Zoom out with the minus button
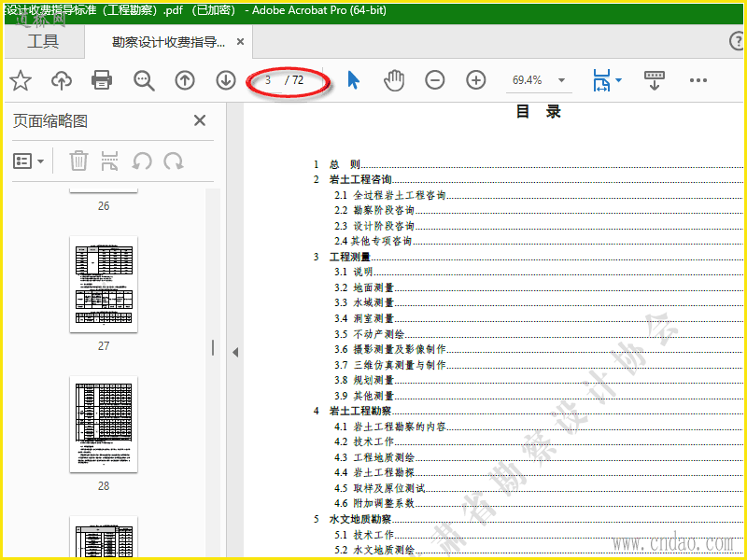This screenshot has height=560, width=747. (x=435, y=80)
